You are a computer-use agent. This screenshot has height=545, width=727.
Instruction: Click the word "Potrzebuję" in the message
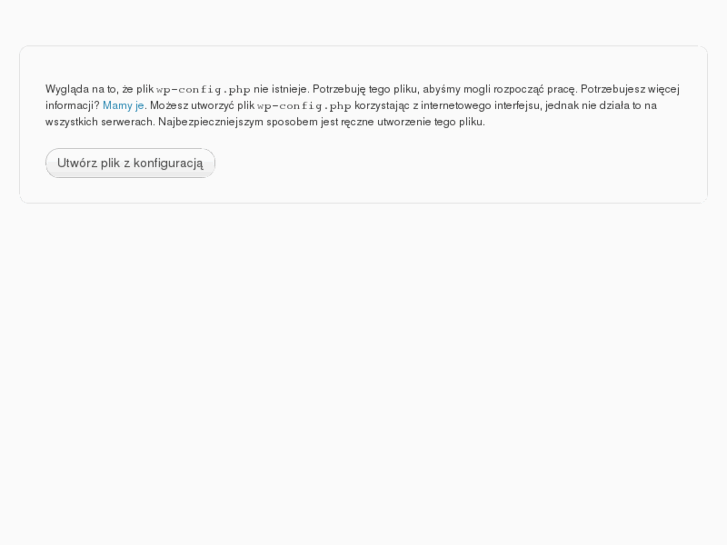tap(339, 89)
